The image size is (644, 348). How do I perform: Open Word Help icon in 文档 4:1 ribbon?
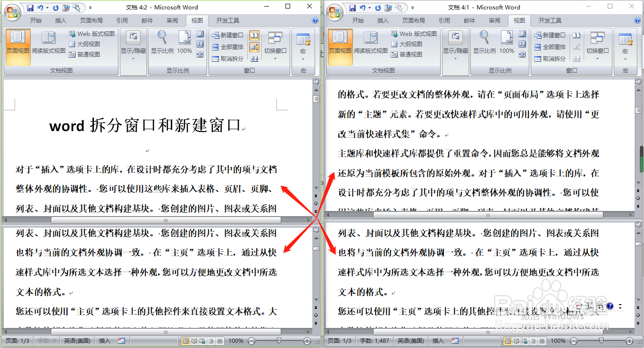click(x=637, y=21)
